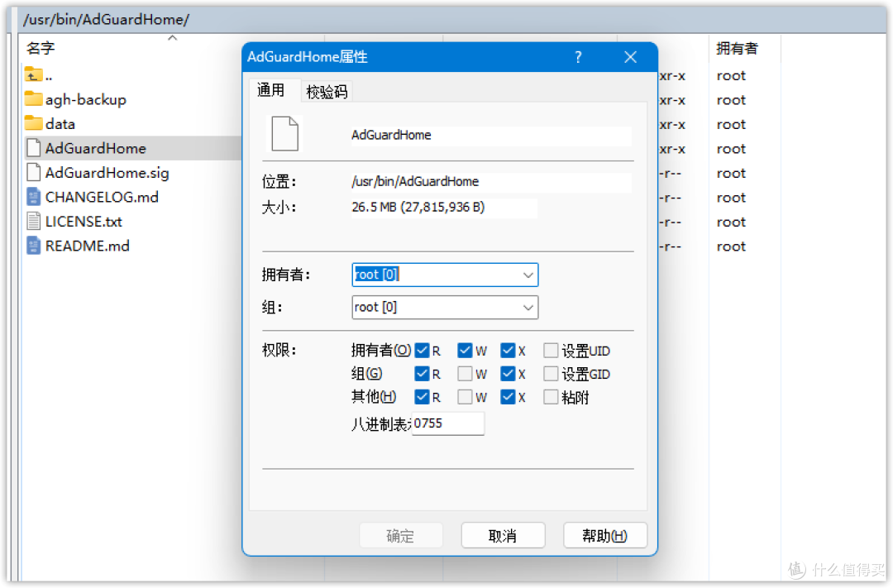Viewport: 893px width, 588px height.
Task: Click the 取消 cancel button
Action: 503,535
